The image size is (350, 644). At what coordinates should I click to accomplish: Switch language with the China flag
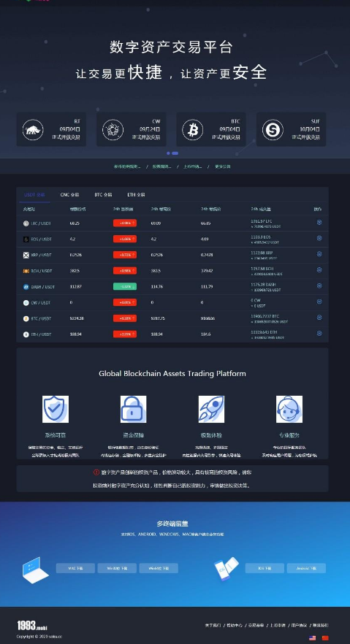coord(325,638)
